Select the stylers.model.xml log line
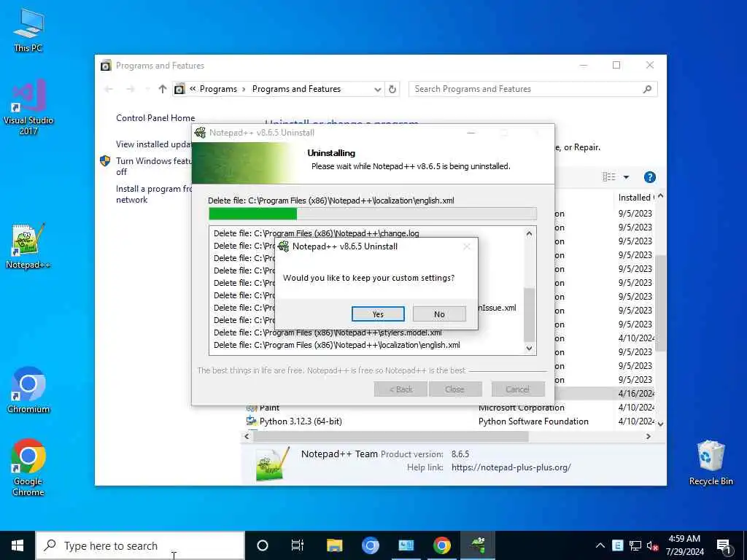747x560 pixels. (328, 332)
